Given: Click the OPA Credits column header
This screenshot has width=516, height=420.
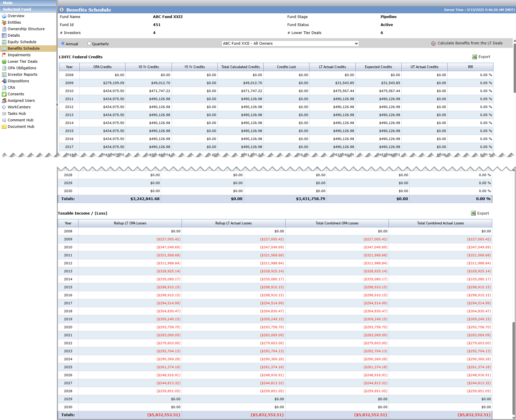Looking at the screenshot, I should coord(102,67).
